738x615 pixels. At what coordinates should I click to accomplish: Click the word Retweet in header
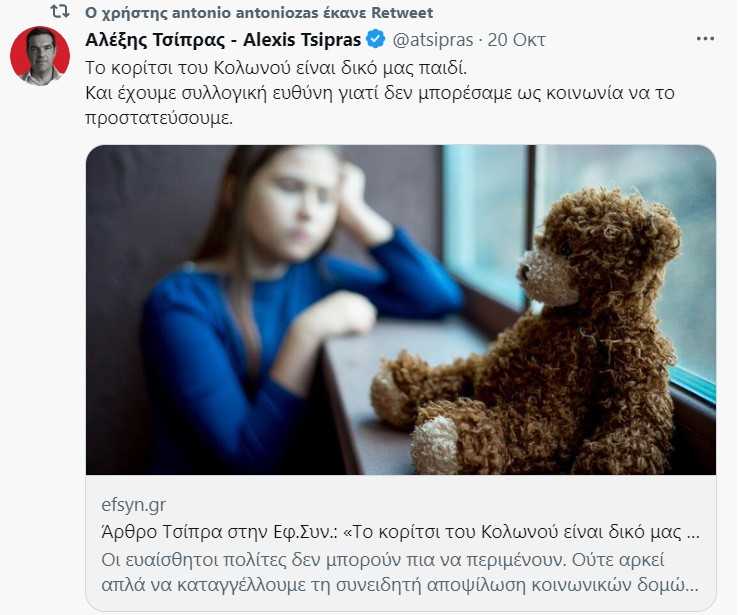402,13
